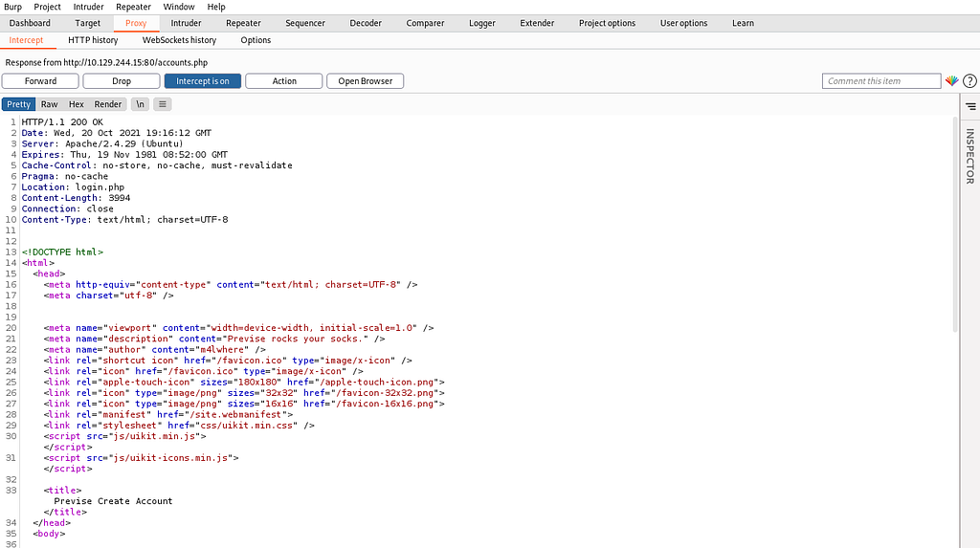Select the Intercept sub-tab
This screenshot has height=548, width=980.
pos(26,40)
